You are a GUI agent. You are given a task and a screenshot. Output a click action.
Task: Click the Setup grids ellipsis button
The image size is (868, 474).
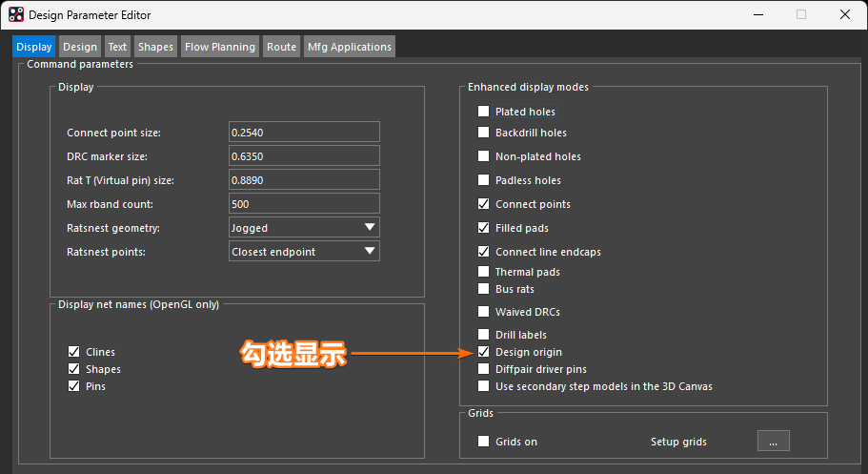pos(773,442)
